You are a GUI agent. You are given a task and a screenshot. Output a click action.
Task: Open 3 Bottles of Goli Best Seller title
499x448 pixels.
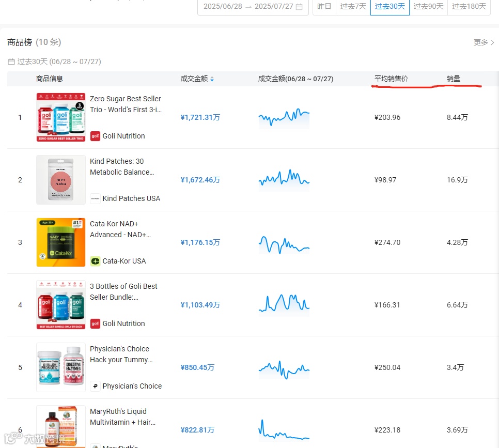pyautogui.click(x=123, y=291)
